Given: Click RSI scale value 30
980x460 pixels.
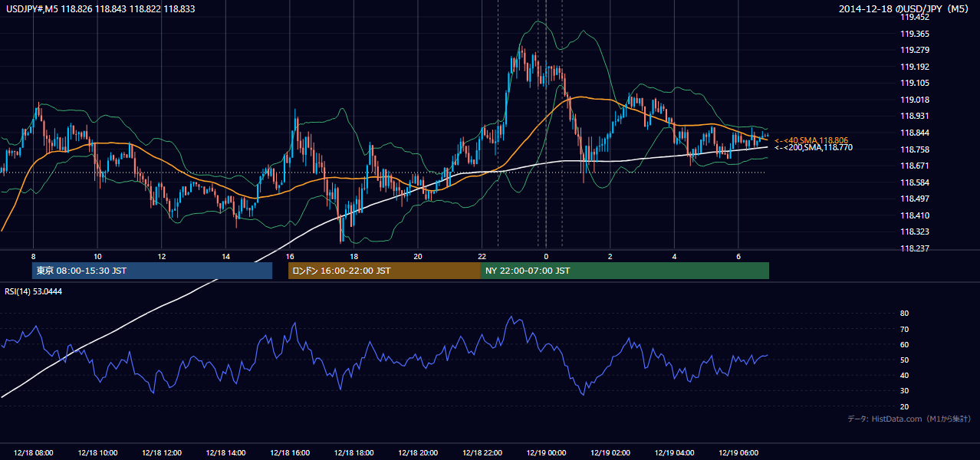Looking at the screenshot, I should click(x=904, y=391).
